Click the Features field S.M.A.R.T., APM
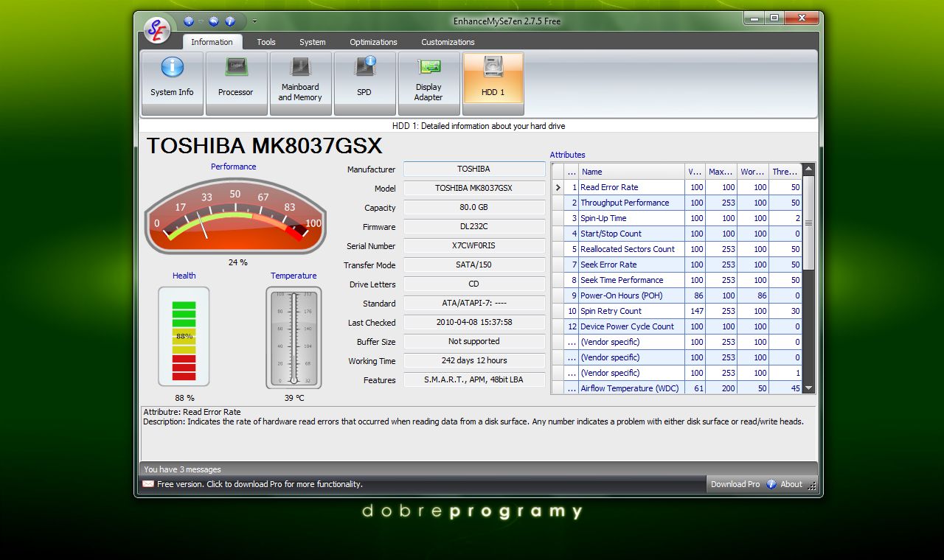Screen dimensions: 944x560 (474, 379)
